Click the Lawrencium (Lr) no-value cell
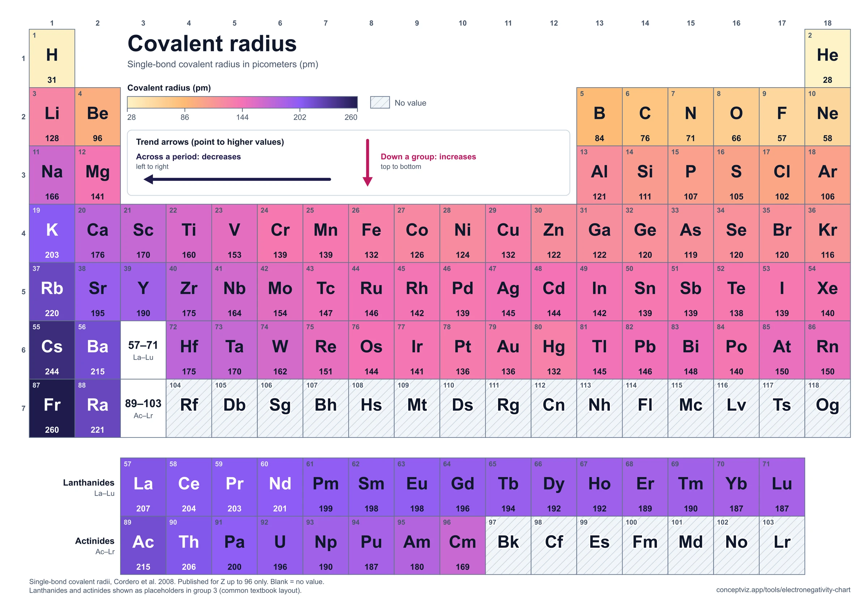This screenshot has height=614, width=868. (782, 545)
